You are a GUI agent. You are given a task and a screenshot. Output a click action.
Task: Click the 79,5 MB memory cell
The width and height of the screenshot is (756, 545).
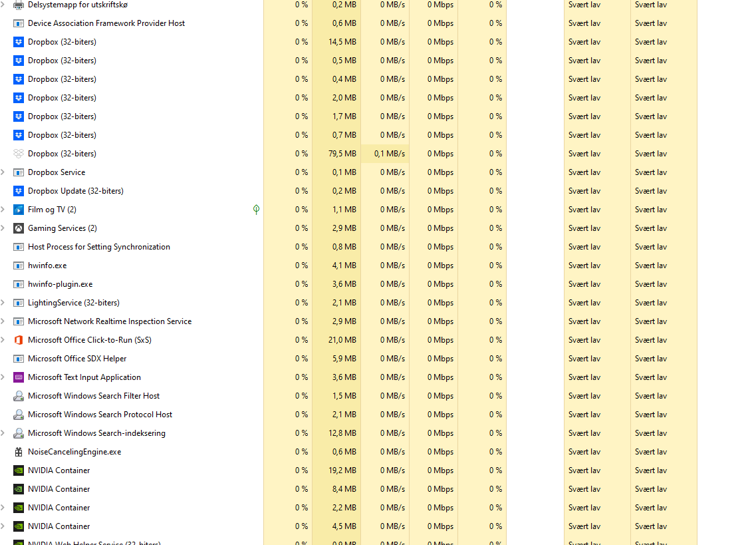click(336, 154)
